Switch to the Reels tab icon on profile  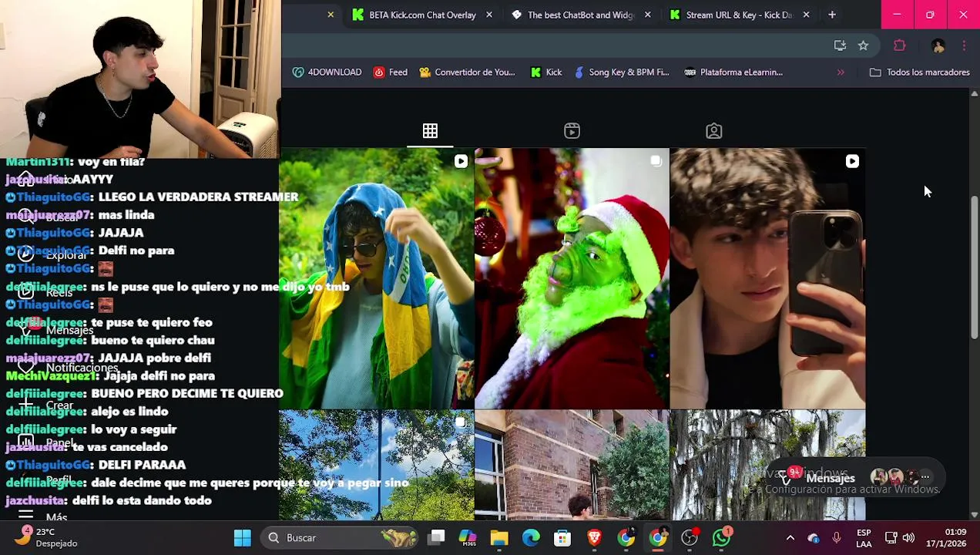click(572, 131)
